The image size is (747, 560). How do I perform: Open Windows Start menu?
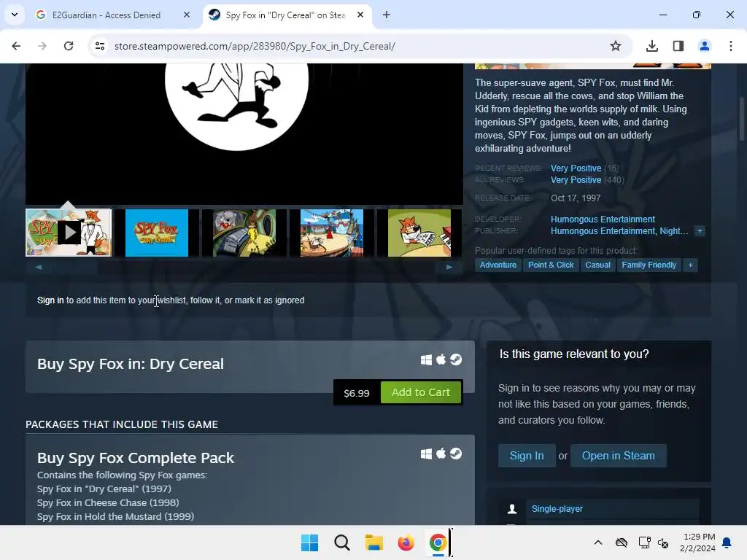(x=309, y=542)
